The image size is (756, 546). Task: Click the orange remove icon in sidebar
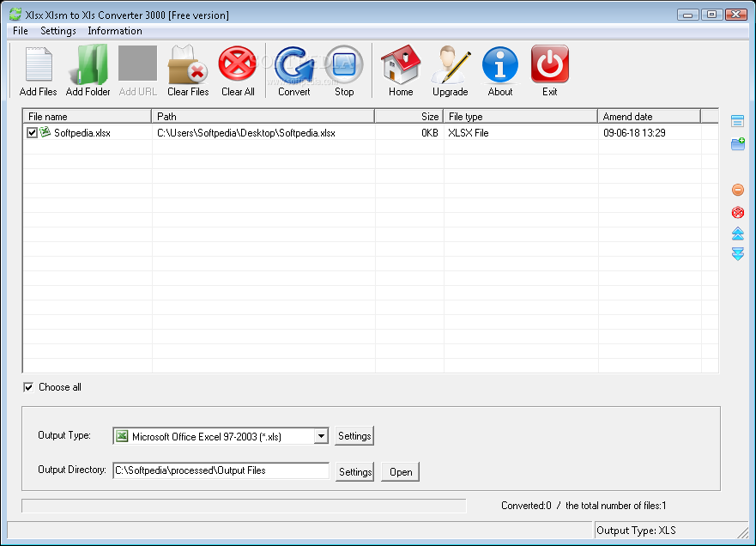(738, 190)
